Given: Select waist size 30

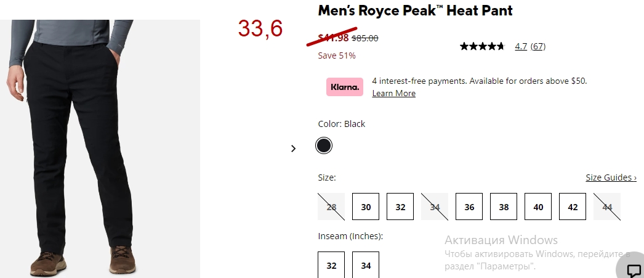Looking at the screenshot, I should coord(366,206).
